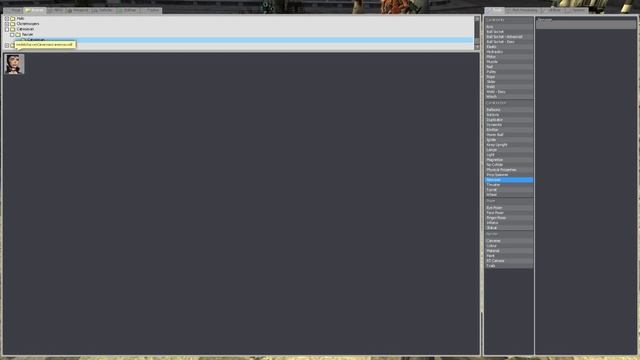Select the Muscle tool
The image size is (640, 360).
[x=509, y=62]
